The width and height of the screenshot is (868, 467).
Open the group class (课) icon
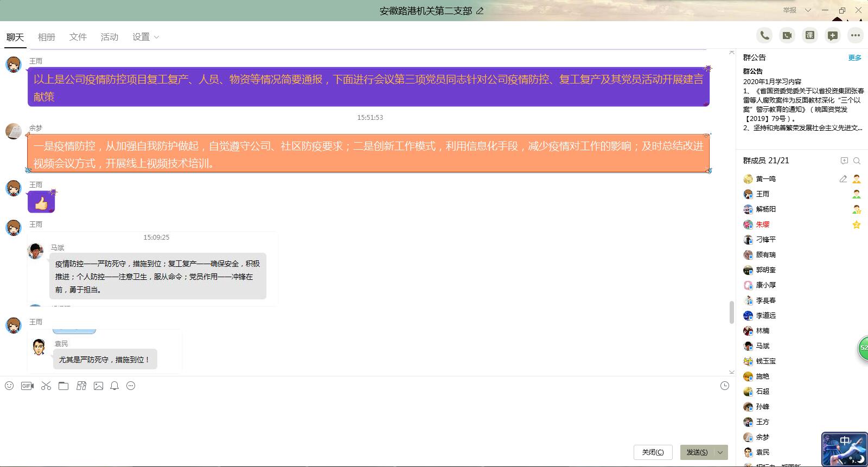point(810,36)
